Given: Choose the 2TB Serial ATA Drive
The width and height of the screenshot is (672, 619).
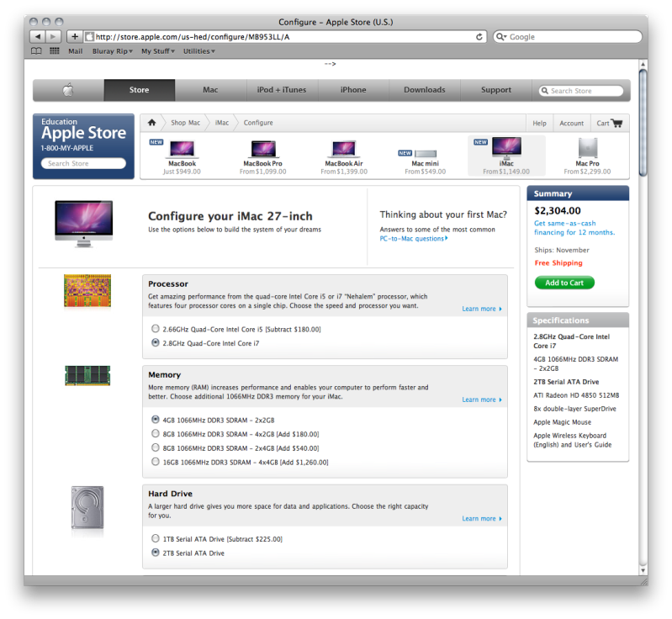Looking at the screenshot, I should click(156, 553).
